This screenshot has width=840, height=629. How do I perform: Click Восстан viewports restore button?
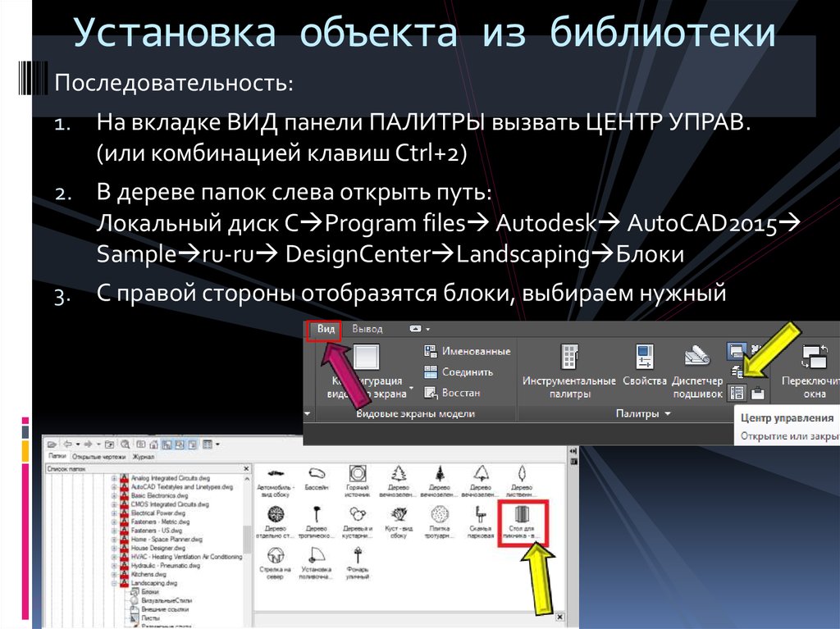[453, 393]
